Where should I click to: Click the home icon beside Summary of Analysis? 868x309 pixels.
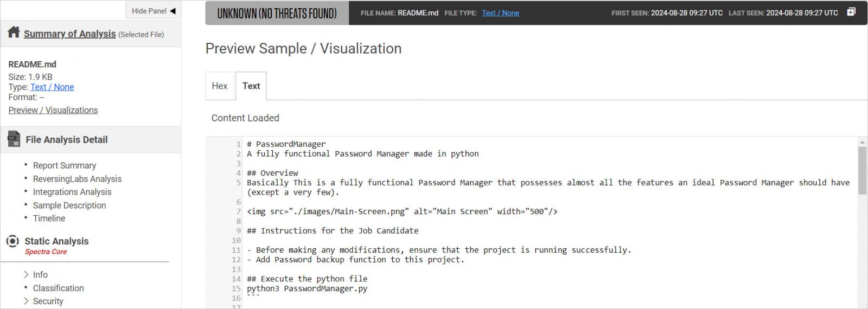(x=14, y=33)
